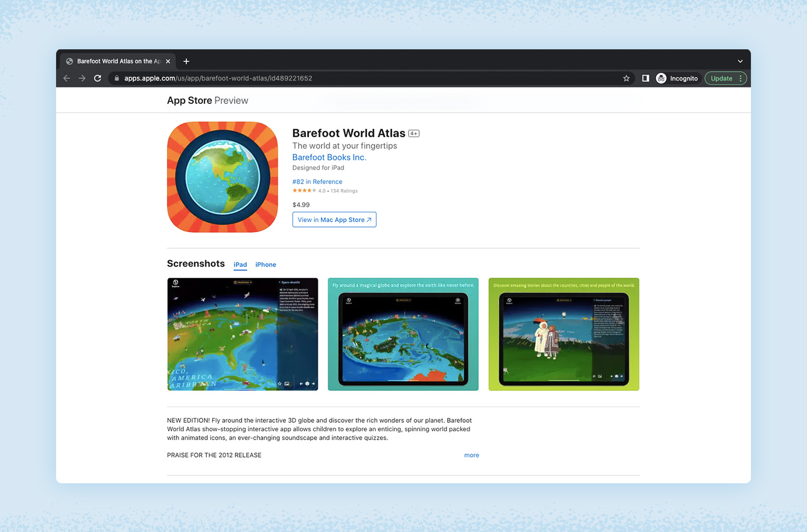This screenshot has width=807, height=532.
Task: Click the lock icon in the address bar
Action: 116,78
